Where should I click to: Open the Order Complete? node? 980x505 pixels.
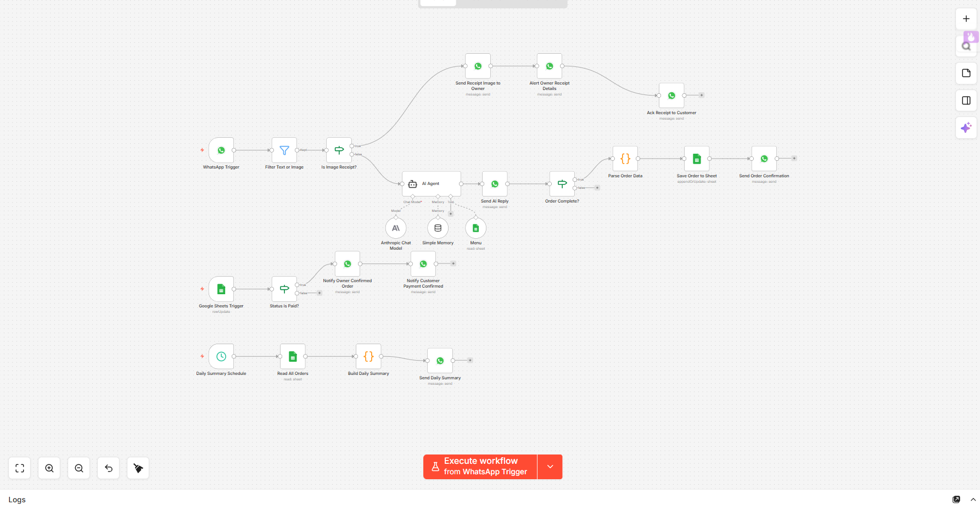562,184
